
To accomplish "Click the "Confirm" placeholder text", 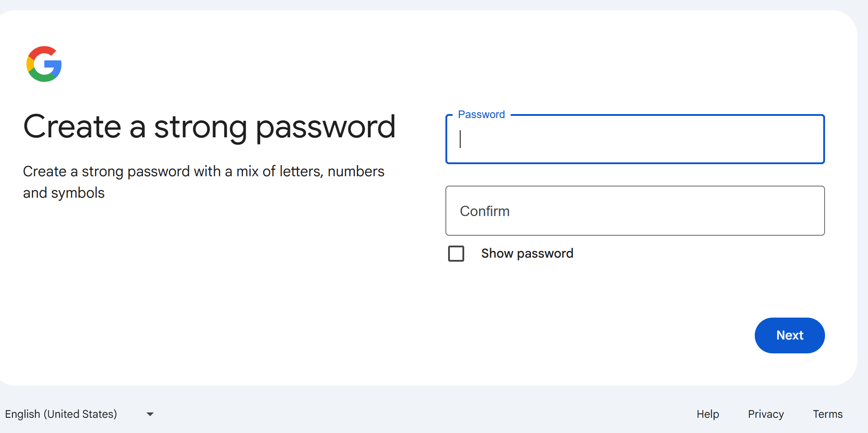I will tap(485, 211).
